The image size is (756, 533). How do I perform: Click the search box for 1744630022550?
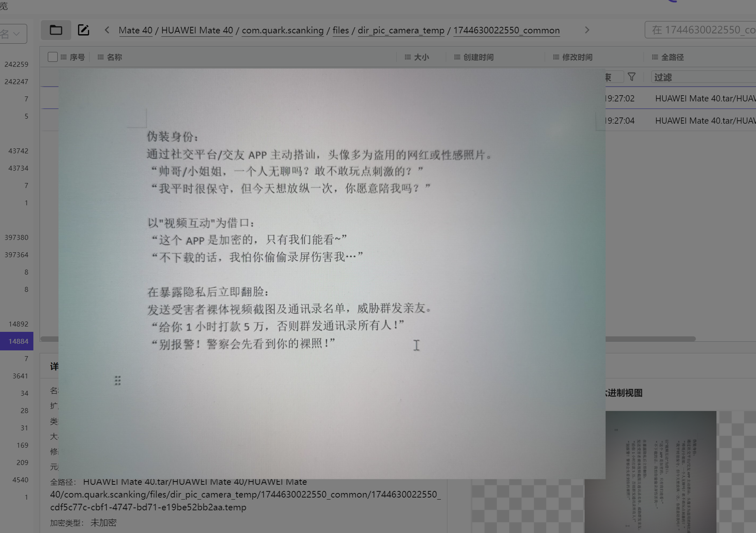[700, 30]
